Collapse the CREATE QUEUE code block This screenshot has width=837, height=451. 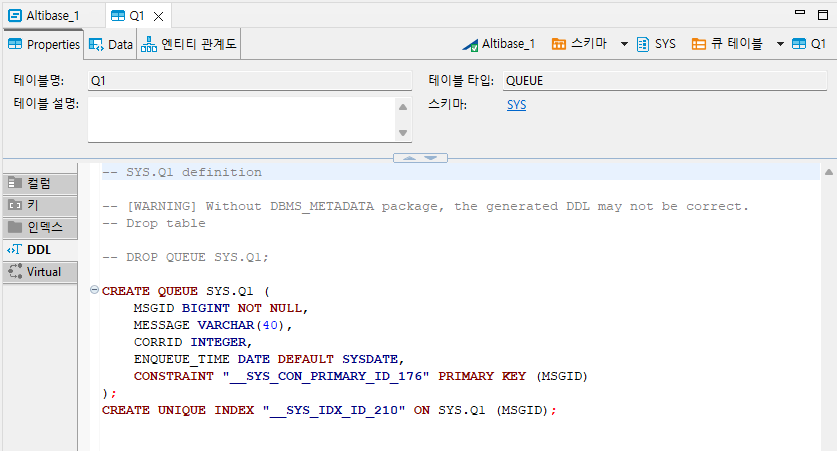(x=95, y=291)
